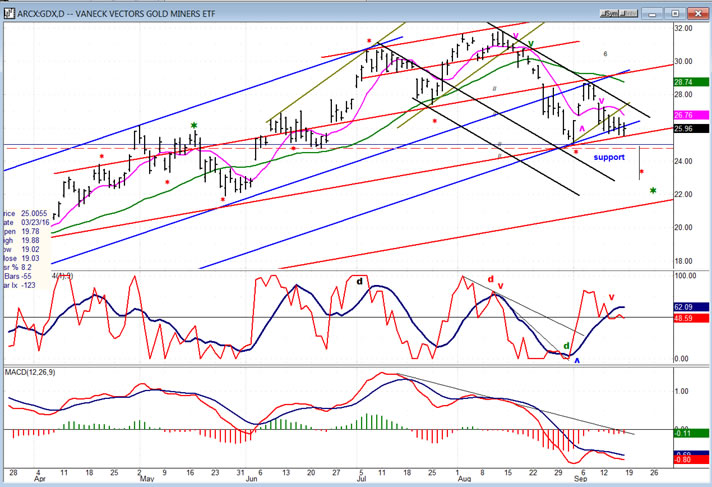Screen dimensions: 712x487
Task: Click the Jul month label on date axis
Action: pyautogui.click(x=362, y=479)
